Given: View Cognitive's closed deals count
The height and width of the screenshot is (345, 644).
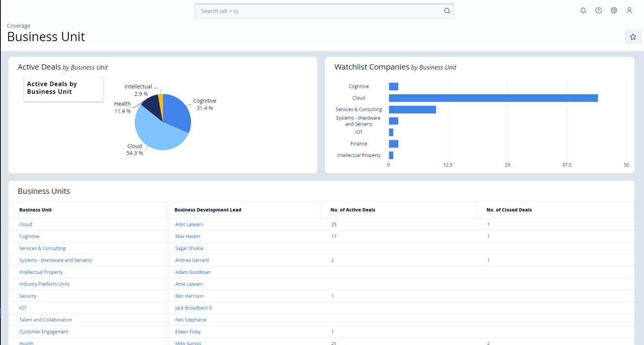Looking at the screenshot, I should click(x=488, y=236).
